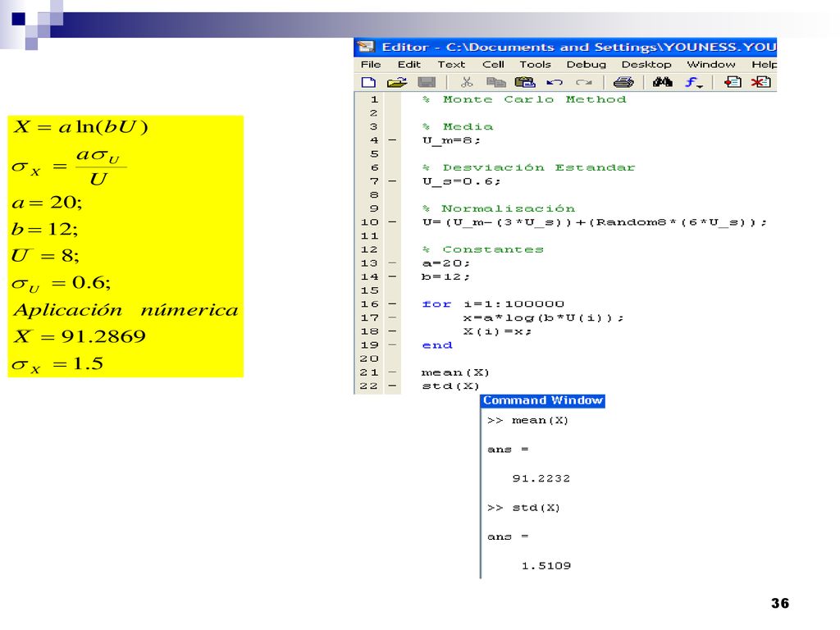Screen dimensions: 840x630
Task: Click 'std(X)' on editor line 22
Action: point(450,386)
